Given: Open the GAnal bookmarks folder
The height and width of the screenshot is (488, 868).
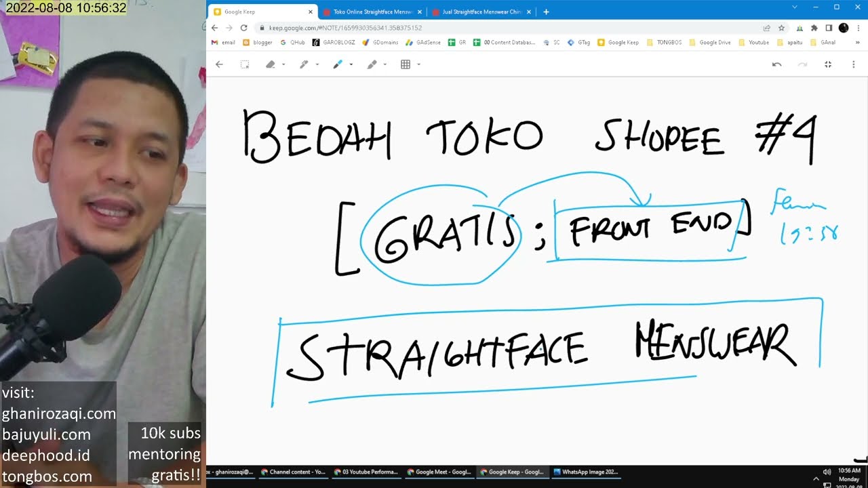Looking at the screenshot, I should [x=823, y=42].
